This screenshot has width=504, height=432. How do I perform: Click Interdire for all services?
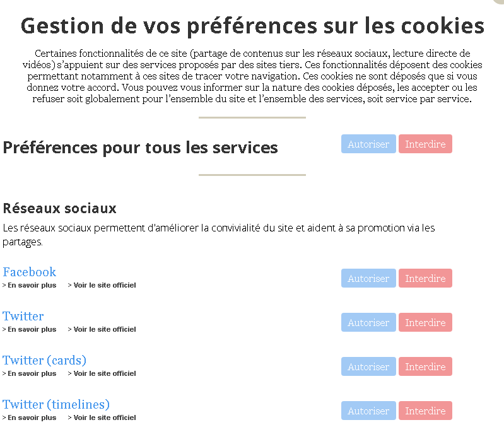coord(425,144)
